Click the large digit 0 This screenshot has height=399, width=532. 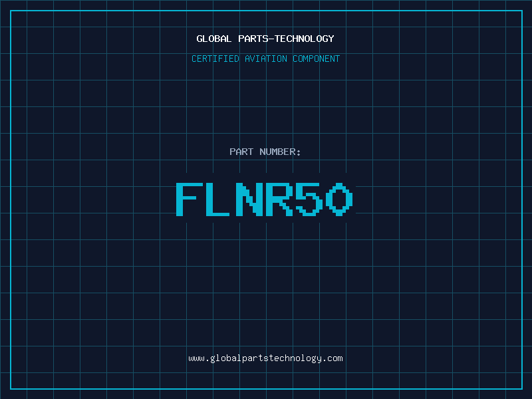(339, 199)
